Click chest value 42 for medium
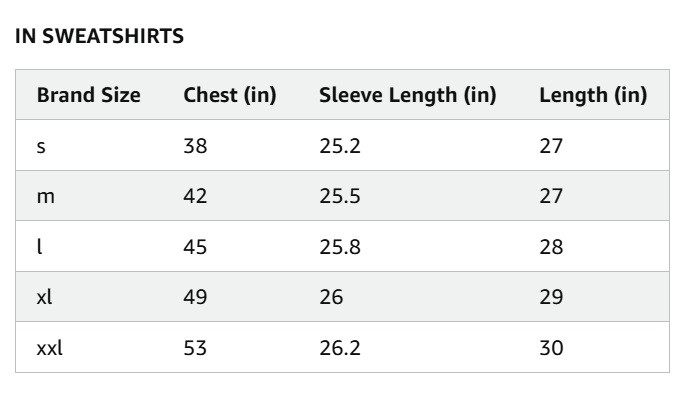The width and height of the screenshot is (694, 408). click(x=195, y=196)
